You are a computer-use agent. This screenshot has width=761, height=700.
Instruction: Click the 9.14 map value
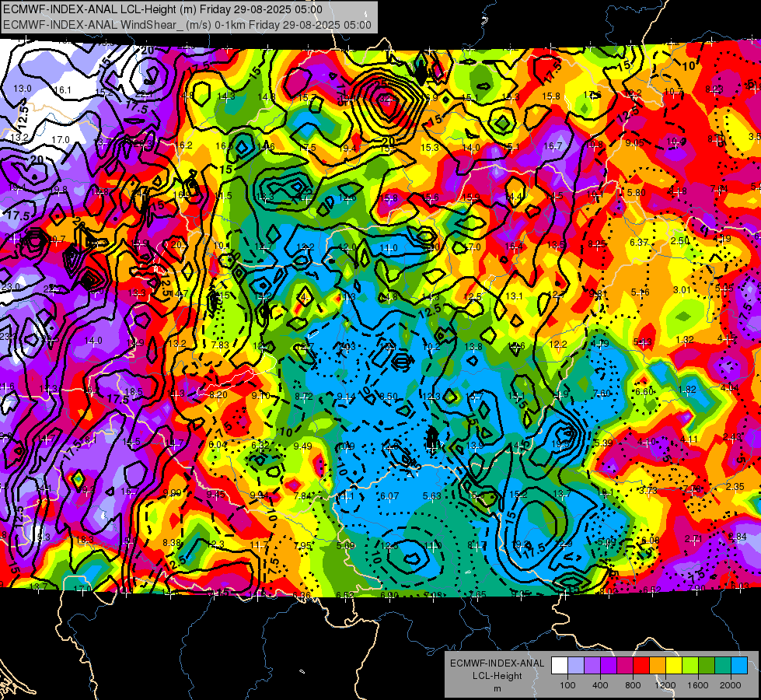[x=346, y=397]
